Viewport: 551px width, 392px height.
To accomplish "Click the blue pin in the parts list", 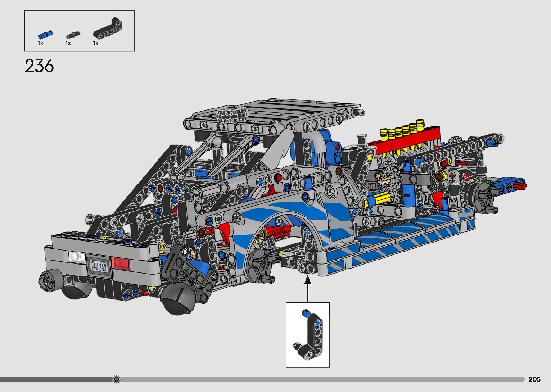I will point(45,35).
